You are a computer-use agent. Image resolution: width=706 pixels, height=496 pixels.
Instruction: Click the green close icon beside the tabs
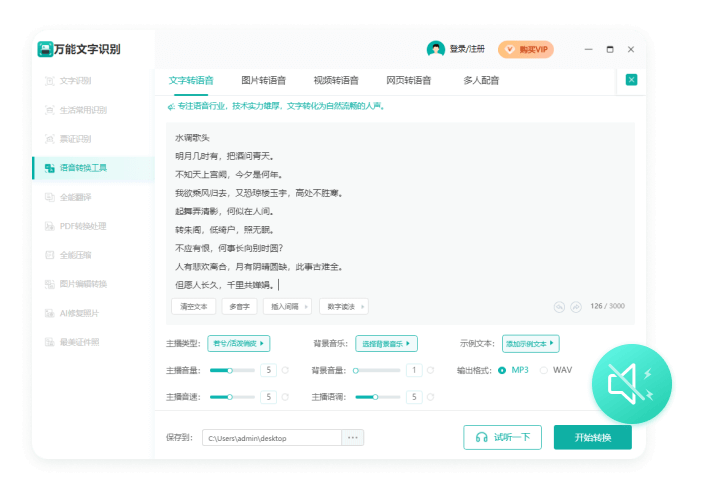(x=631, y=80)
